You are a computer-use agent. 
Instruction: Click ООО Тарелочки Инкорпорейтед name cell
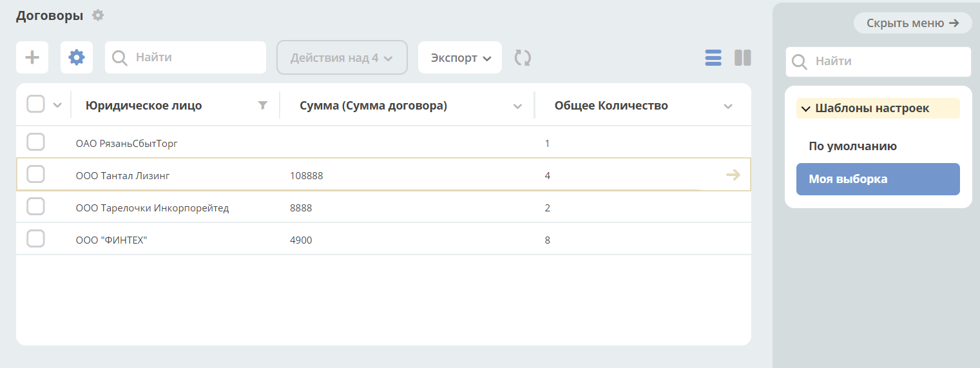coord(153,208)
